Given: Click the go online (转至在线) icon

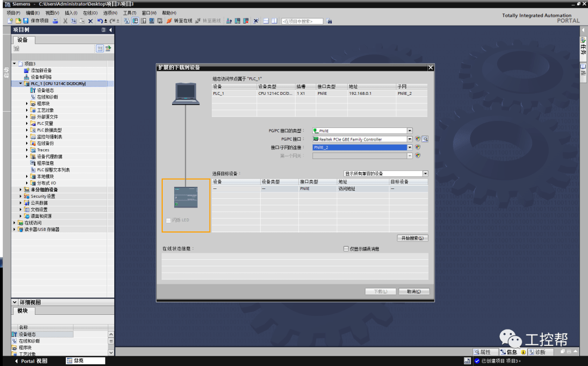Looking at the screenshot, I should tap(169, 21).
